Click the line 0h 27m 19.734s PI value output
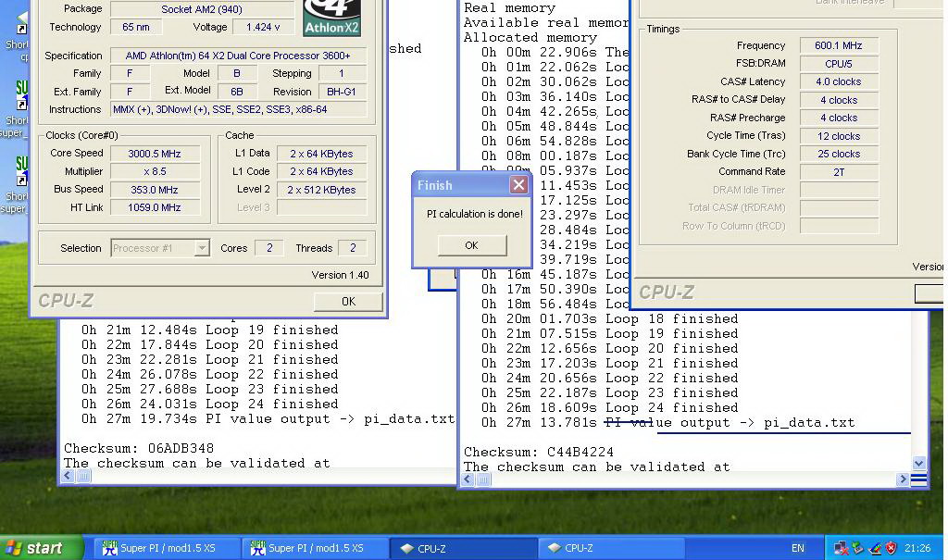 coord(268,419)
